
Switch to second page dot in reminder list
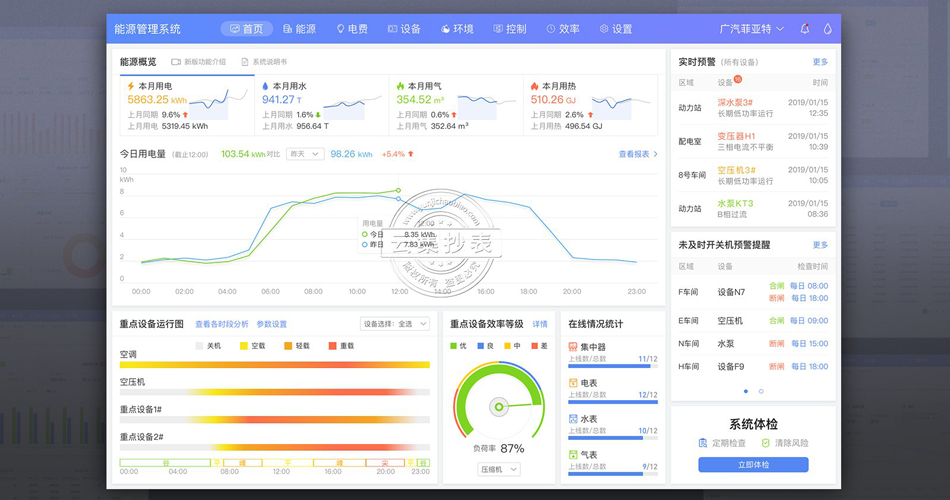[761, 391]
